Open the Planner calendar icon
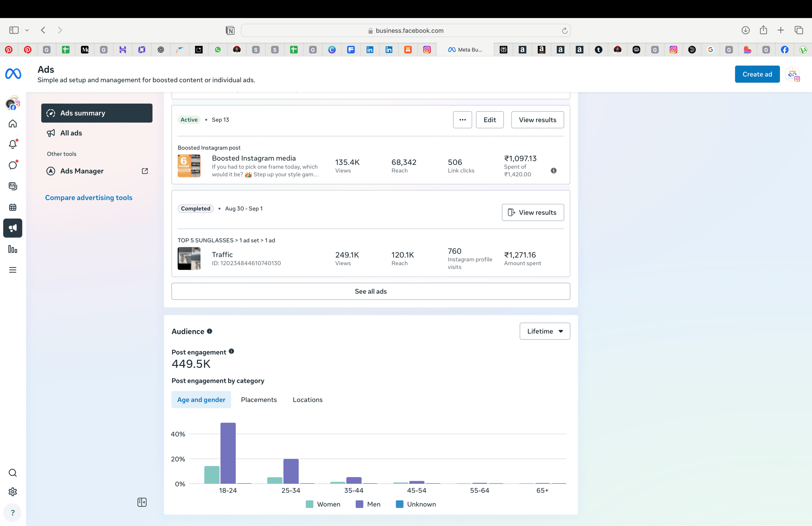This screenshot has height=526, width=812. [13, 207]
